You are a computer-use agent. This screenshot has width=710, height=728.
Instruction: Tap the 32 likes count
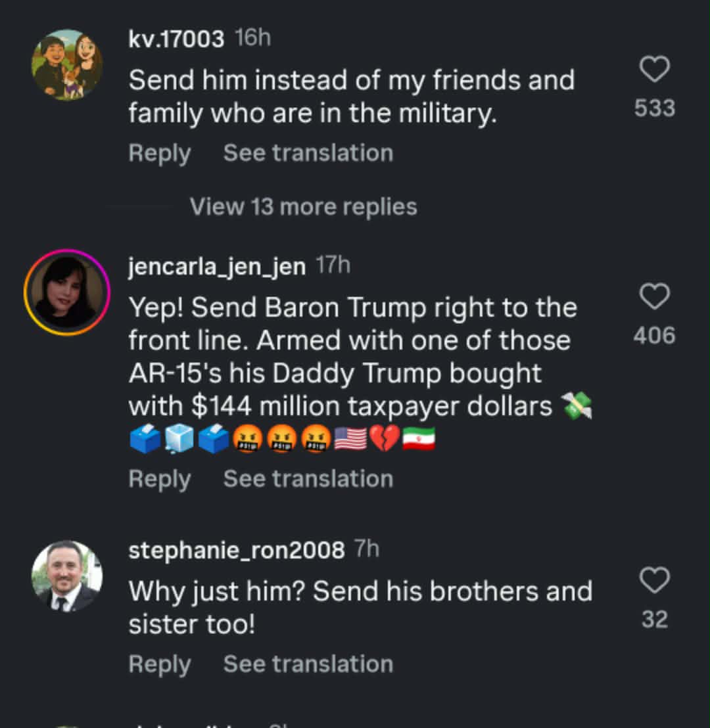[x=655, y=620]
